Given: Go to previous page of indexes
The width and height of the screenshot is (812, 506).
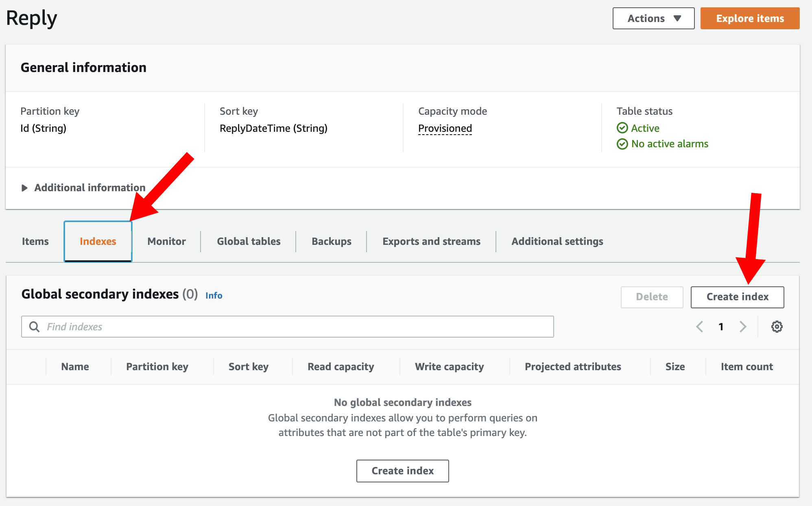Looking at the screenshot, I should (700, 327).
